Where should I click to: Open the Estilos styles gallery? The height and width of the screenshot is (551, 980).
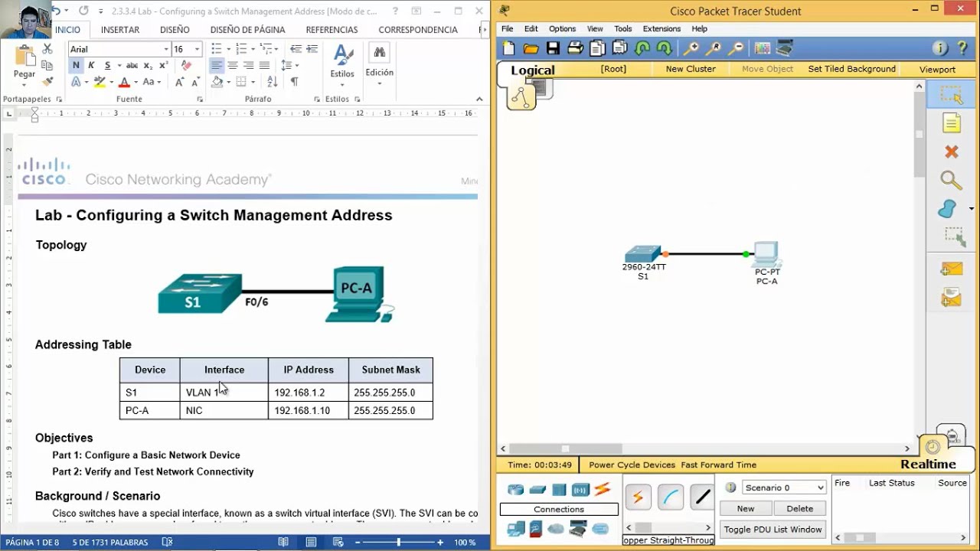(x=342, y=64)
